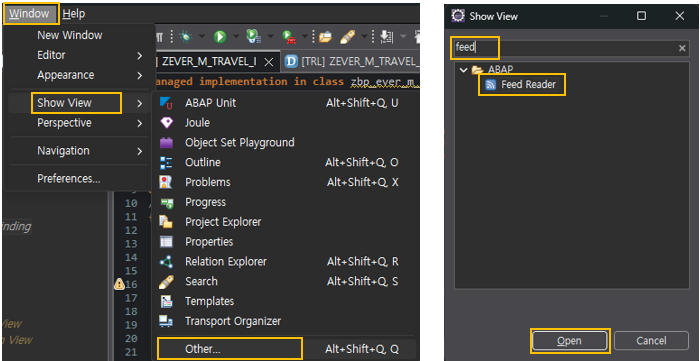700x361 pixels.
Task: Clear the feed filter text
Action: coord(682,48)
